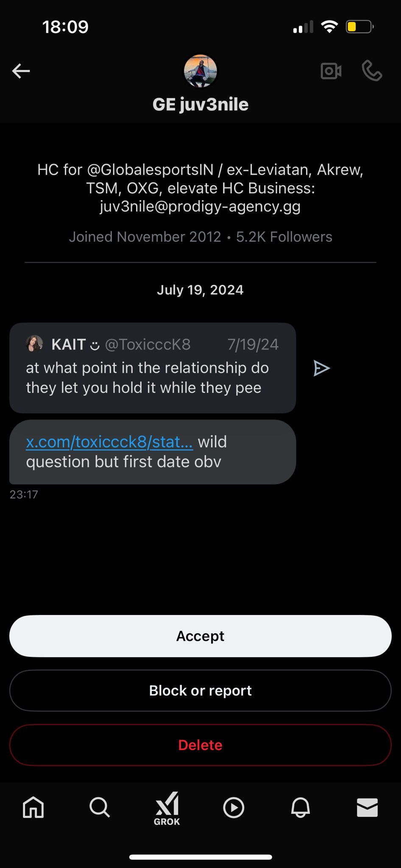
Task: Start an audio call via phone icon
Action: point(372,71)
